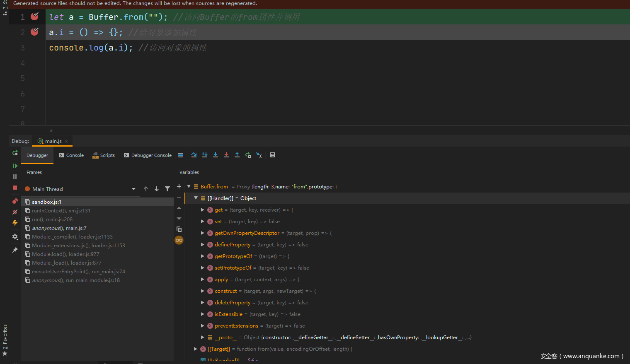Click the Step Out blue up-arrow icon
630x364 pixels.
[237, 155]
